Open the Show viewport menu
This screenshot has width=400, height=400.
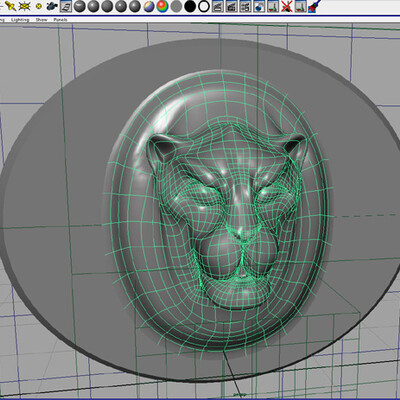pyautogui.click(x=42, y=20)
